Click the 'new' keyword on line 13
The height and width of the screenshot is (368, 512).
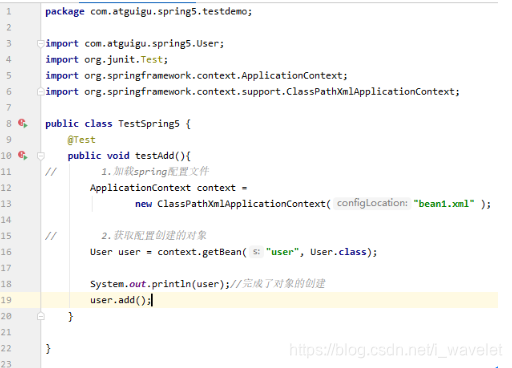[143, 204]
